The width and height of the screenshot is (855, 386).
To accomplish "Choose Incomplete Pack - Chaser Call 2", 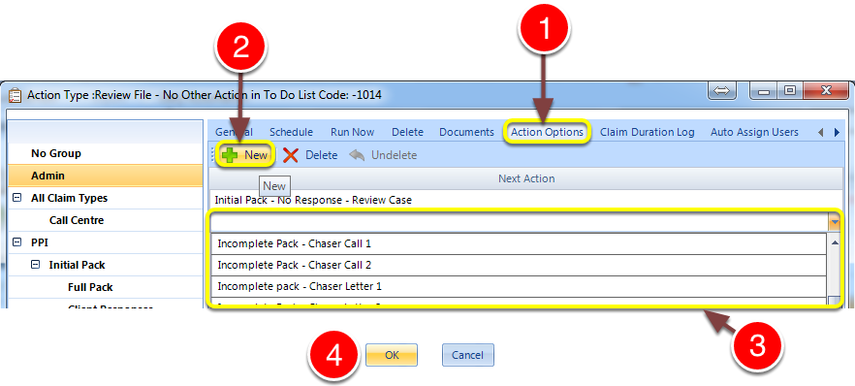I will pos(519,265).
